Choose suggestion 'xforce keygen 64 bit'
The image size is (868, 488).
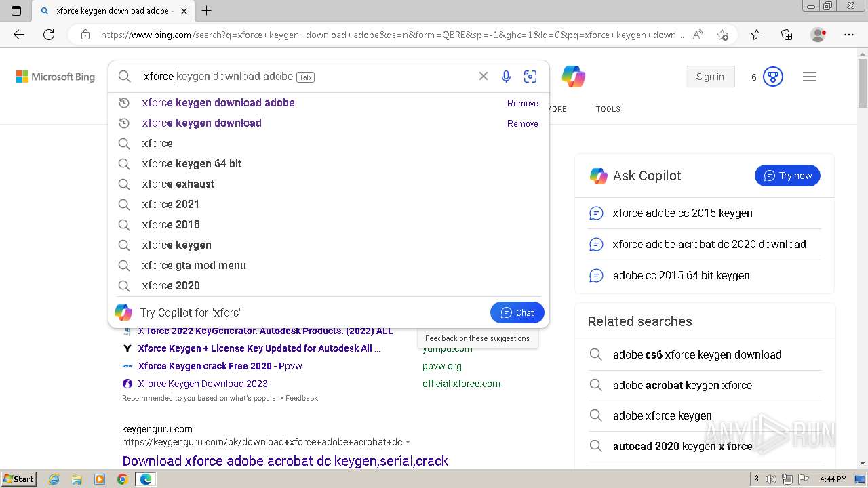329,164
